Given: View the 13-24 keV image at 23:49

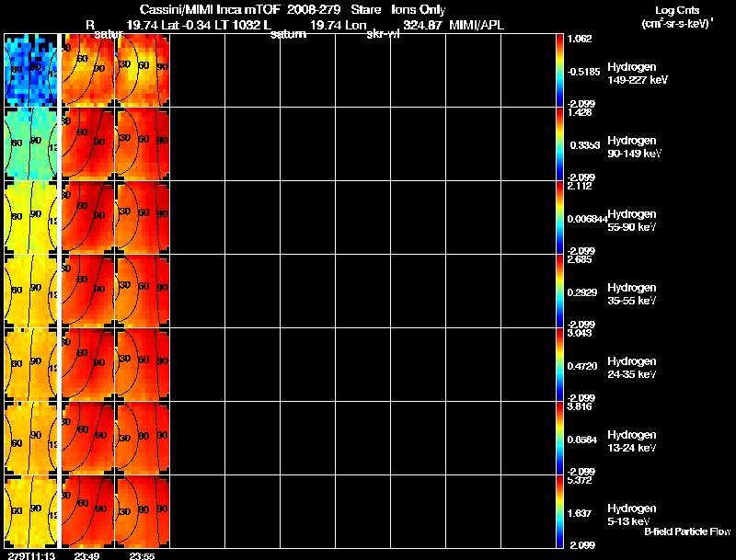Looking at the screenshot, I should coord(87,439).
